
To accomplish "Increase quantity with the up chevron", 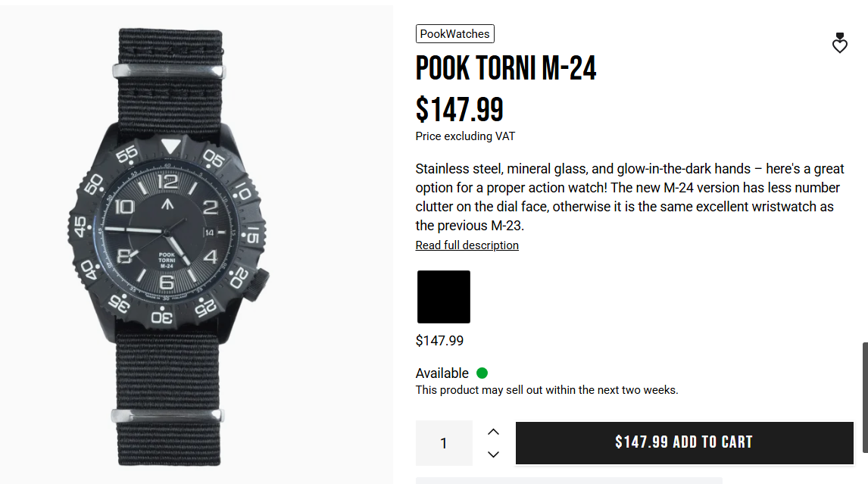I will (x=493, y=432).
